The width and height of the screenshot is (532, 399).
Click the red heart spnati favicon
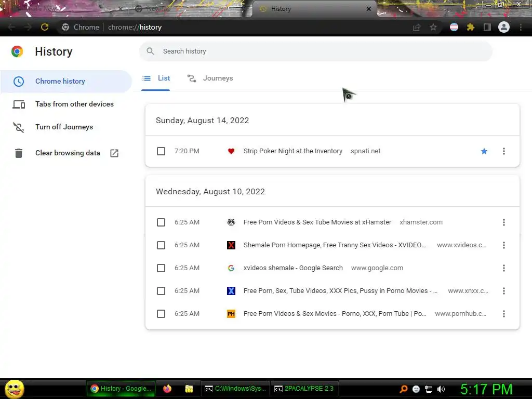point(231,151)
